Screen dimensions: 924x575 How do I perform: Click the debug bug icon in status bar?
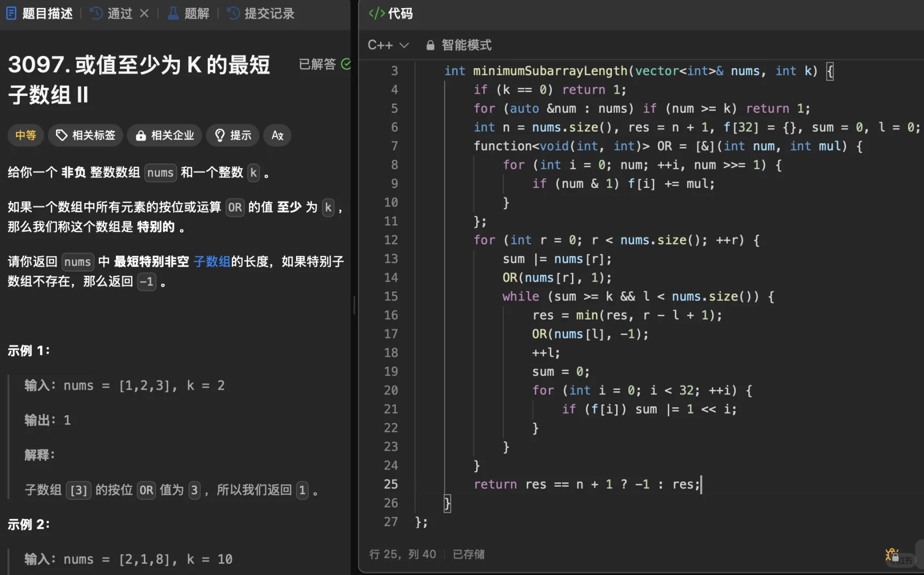(892, 555)
